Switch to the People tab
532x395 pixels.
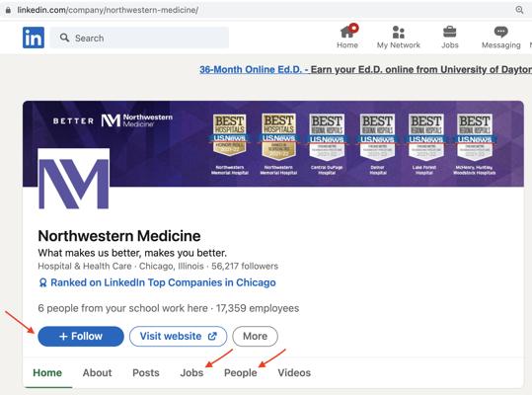pyautogui.click(x=241, y=372)
